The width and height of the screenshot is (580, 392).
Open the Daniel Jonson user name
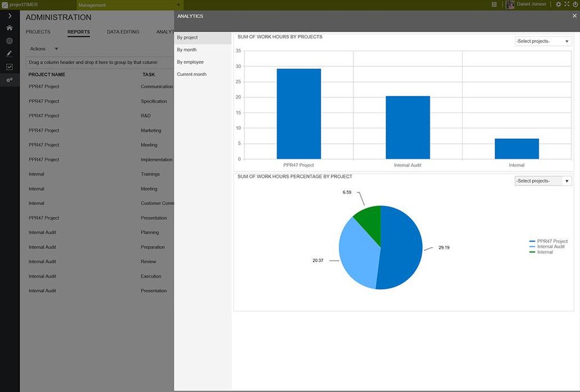[531, 4]
